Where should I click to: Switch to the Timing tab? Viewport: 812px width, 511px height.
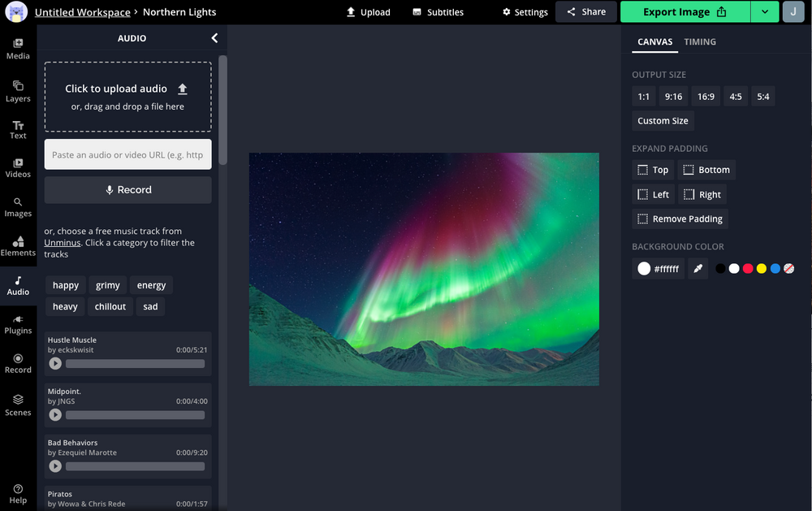pos(700,41)
